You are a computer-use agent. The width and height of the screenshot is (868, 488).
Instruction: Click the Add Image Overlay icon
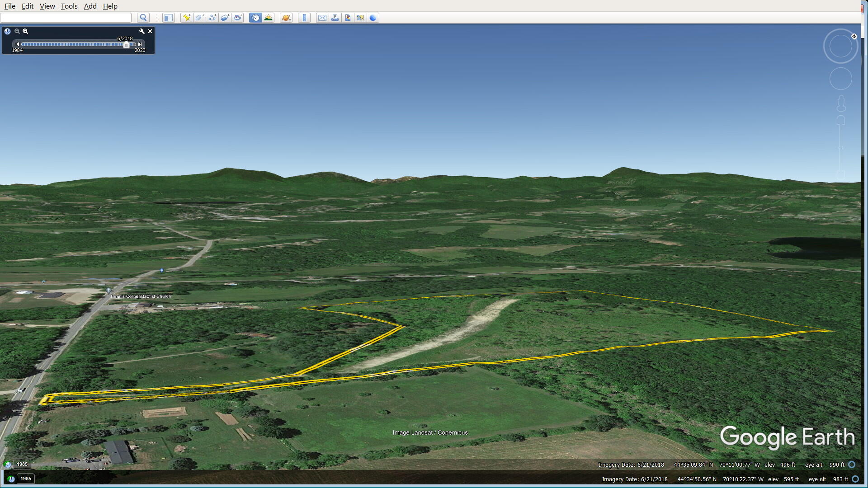(225, 18)
